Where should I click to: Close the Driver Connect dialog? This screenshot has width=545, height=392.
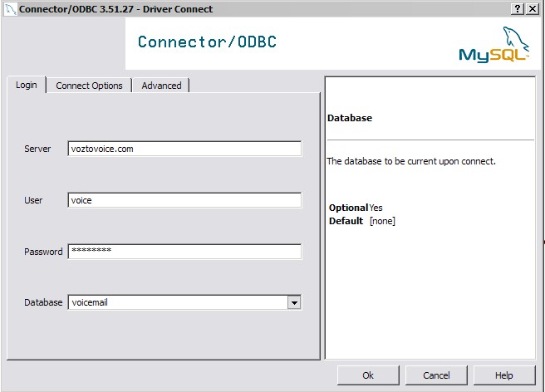pos(533,8)
